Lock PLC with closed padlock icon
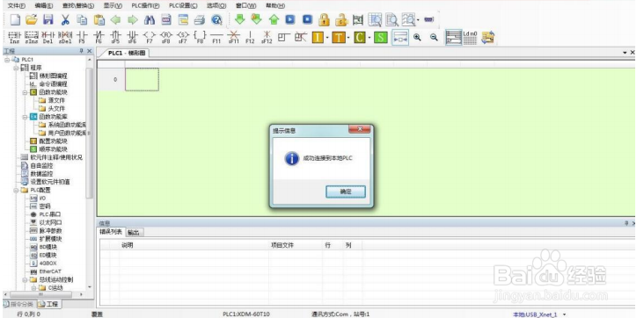The width and height of the screenshot is (644, 318). [325, 19]
